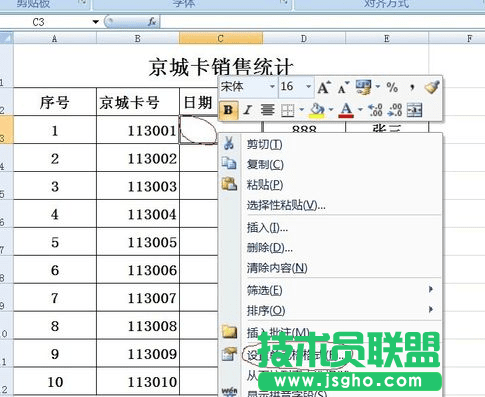Click the formula bar input area
This screenshot has width=485, height=397.
point(322,22)
